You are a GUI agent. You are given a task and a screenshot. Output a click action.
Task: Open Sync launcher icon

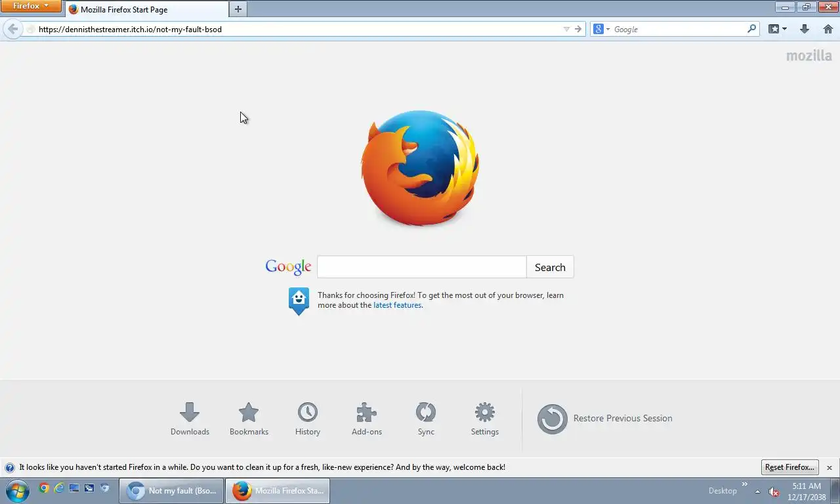click(426, 419)
